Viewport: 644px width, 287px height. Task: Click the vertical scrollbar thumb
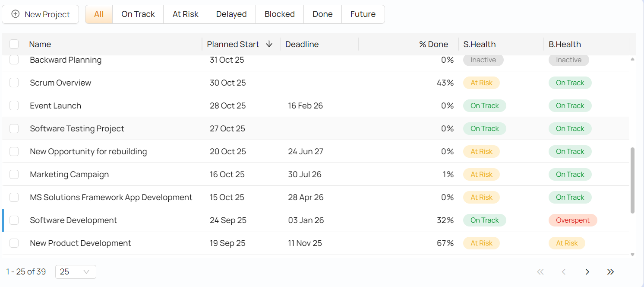pyautogui.click(x=633, y=180)
